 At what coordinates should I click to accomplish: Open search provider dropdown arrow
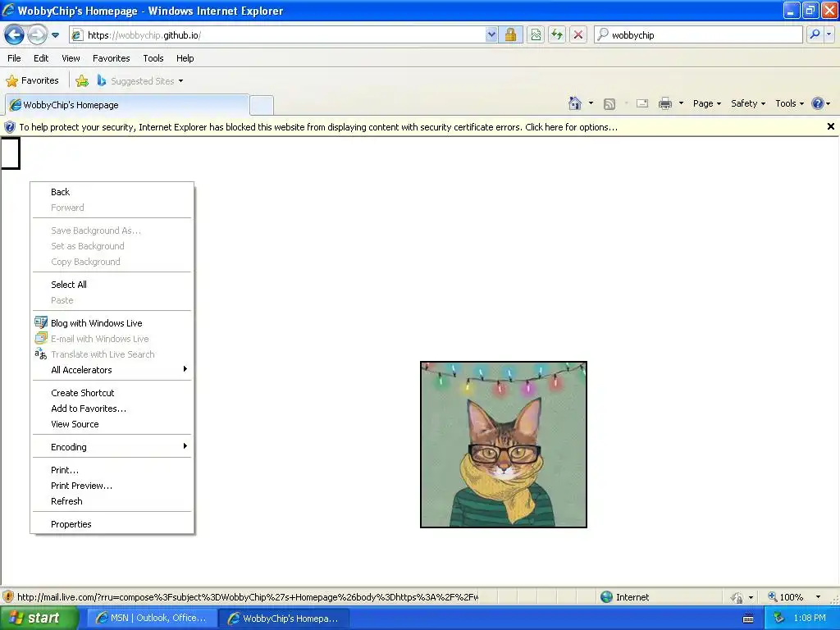pyautogui.click(x=829, y=34)
